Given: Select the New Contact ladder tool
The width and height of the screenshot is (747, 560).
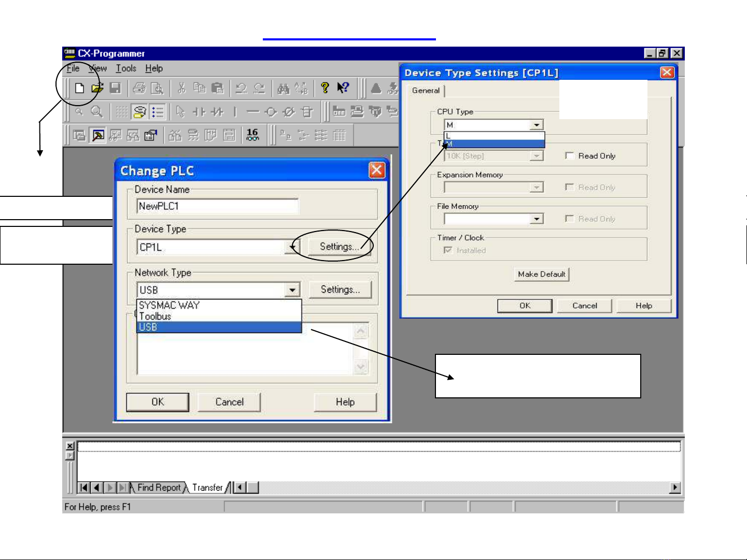Looking at the screenshot, I should (x=199, y=111).
